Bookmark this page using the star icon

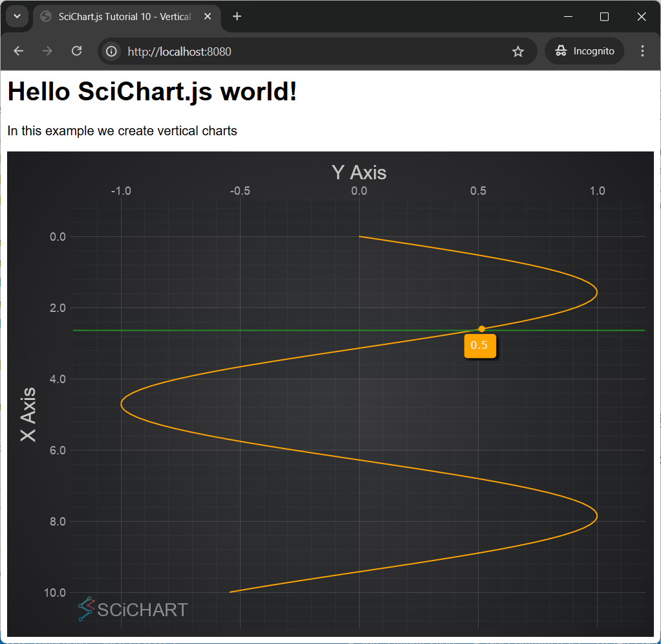click(x=517, y=51)
